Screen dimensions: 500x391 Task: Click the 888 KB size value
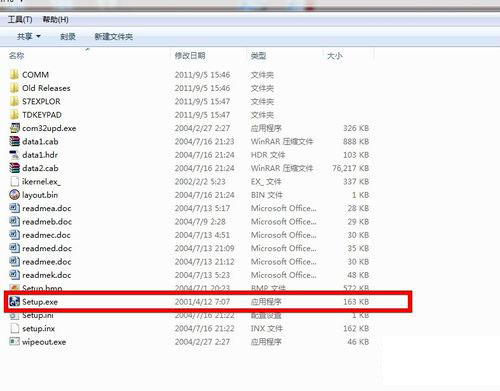click(x=356, y=142)
